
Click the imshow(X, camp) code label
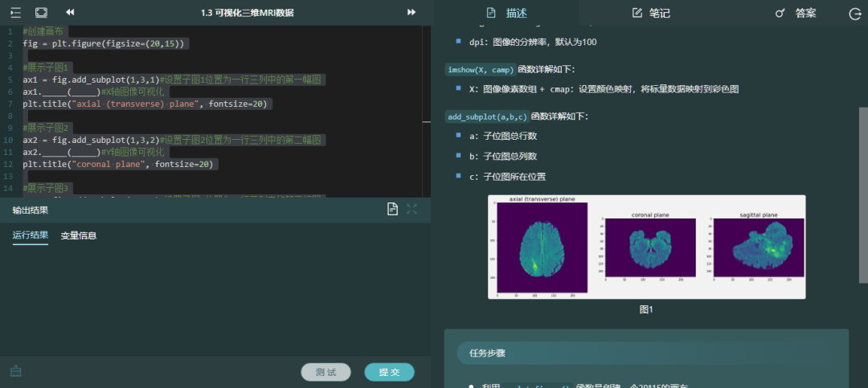click(x=481, y=70)
